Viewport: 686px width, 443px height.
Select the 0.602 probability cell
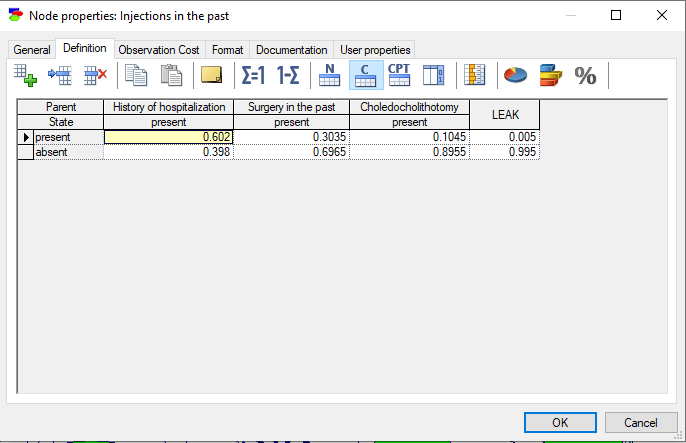[168, 137]
